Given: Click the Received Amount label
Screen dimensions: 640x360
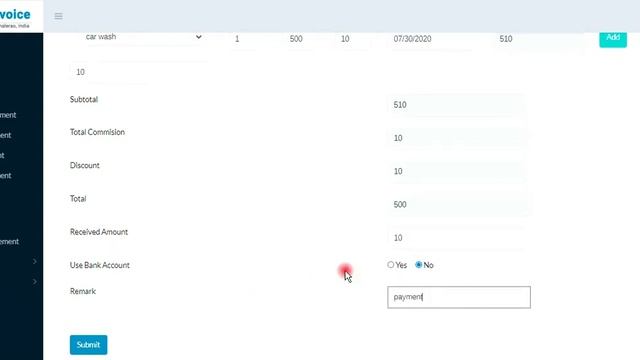Looking at the screenshot, I should tap(99, 232).
